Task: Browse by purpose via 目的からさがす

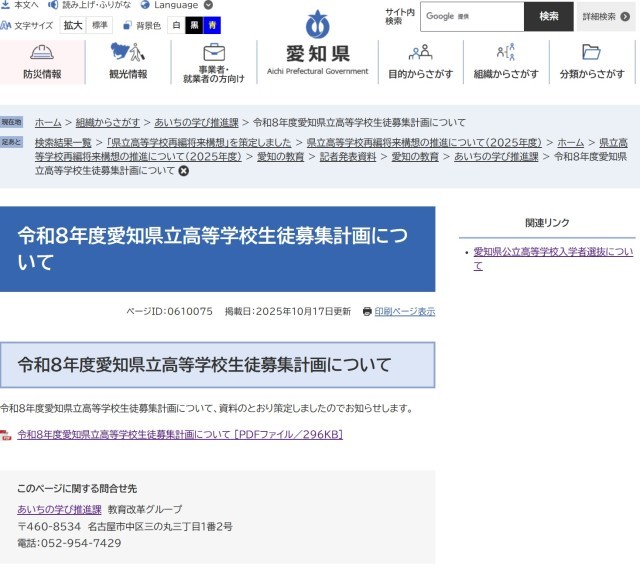Action: click(x=420, y=62)
